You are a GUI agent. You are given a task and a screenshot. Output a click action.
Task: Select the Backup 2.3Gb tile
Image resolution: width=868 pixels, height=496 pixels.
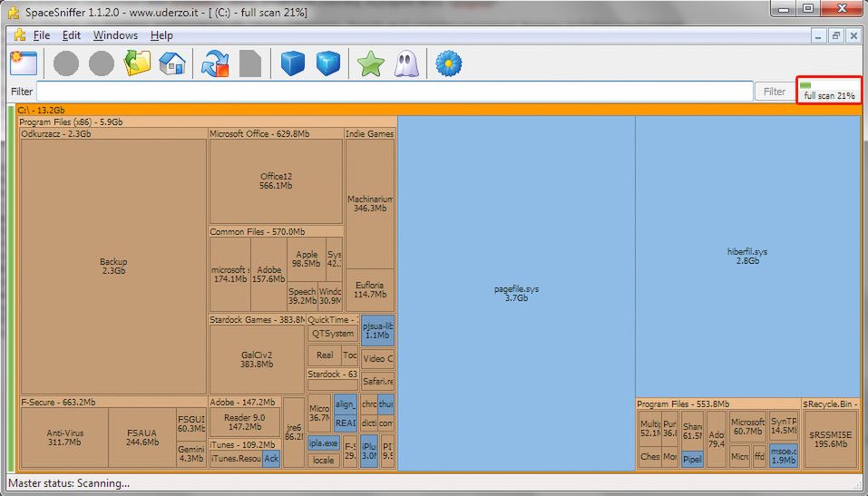[113, 267]
